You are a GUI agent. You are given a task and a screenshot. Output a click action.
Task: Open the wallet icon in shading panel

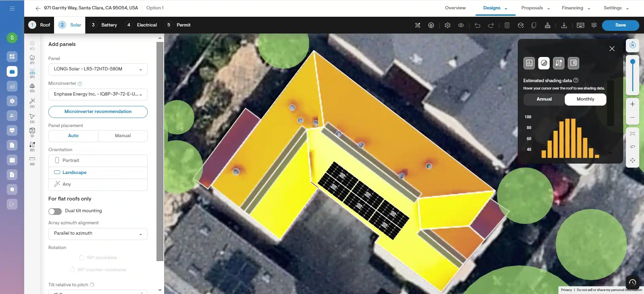(x=573, y=63)
